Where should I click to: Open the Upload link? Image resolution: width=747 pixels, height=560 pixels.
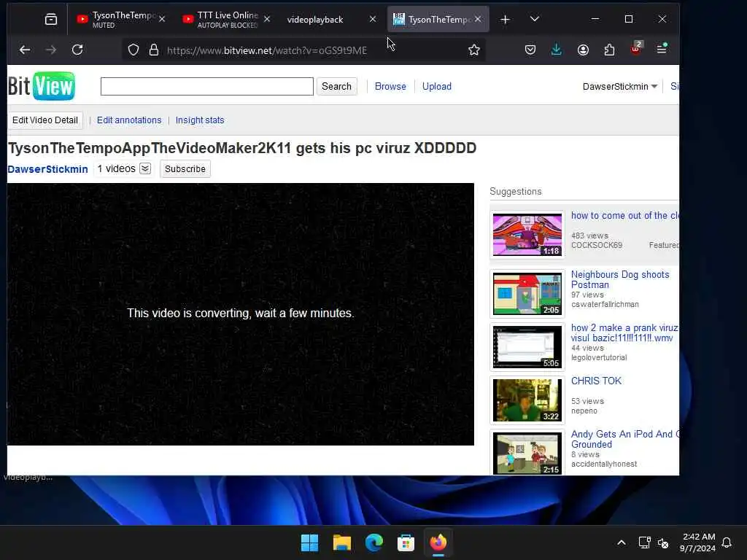click(x=436, y=86)
